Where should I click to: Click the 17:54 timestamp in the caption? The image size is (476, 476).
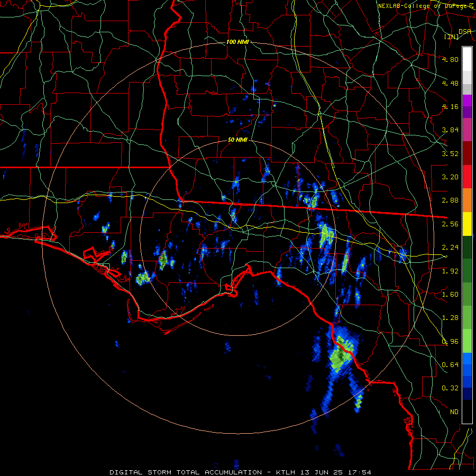click(x=360, y=472)
